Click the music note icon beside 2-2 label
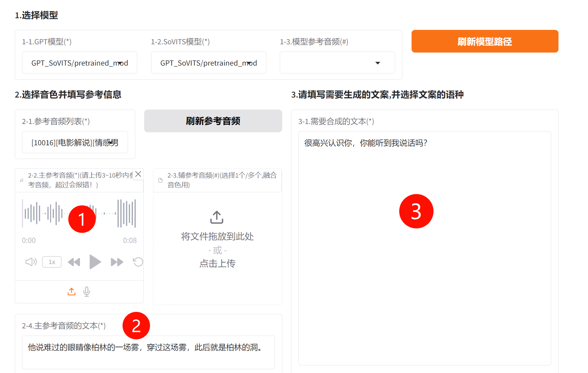The image size is (588, 373). tap(21, 181)
